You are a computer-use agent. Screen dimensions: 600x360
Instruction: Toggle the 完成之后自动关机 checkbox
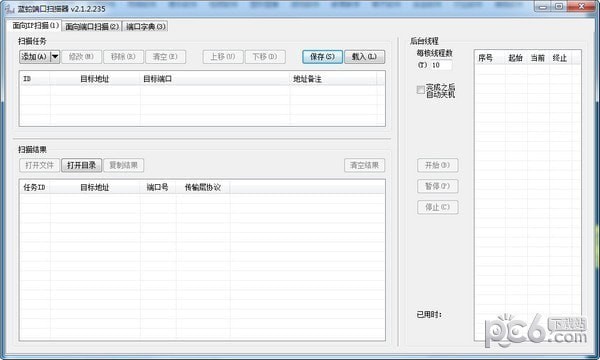421,90
